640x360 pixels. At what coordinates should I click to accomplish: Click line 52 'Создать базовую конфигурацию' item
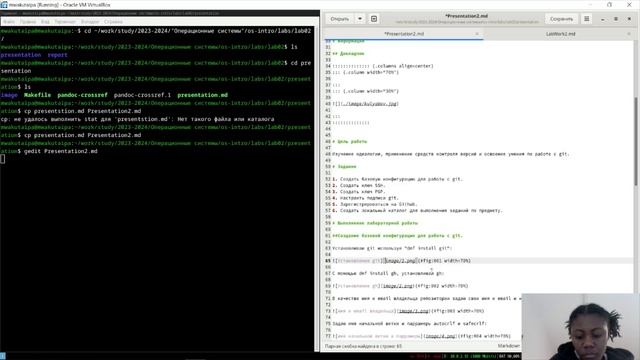(x=397, y=179)
